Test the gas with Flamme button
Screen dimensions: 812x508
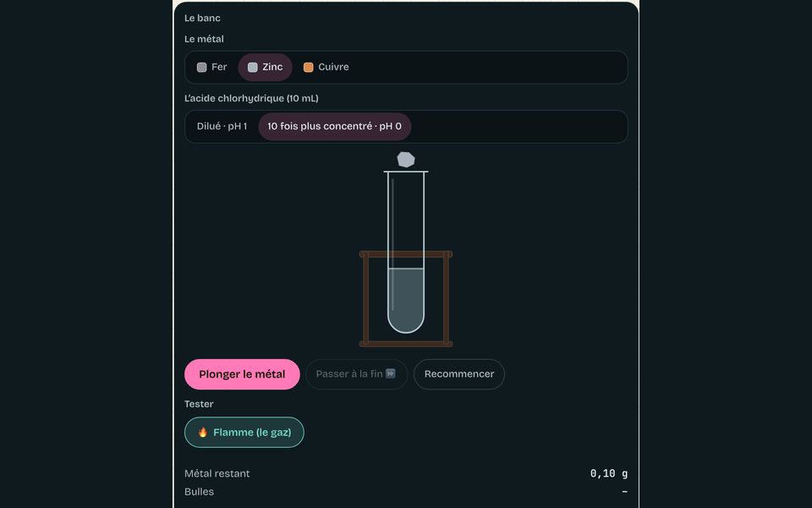tap(244, 433)
